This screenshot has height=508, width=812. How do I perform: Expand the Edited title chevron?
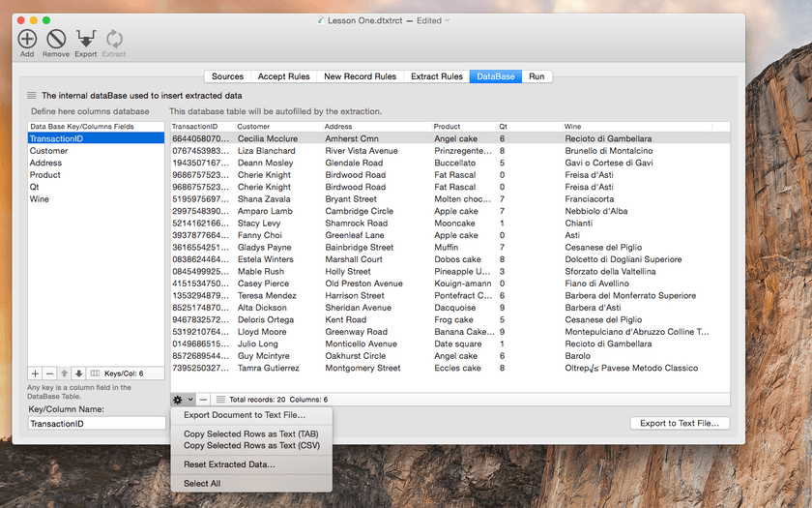pos(448,20)
